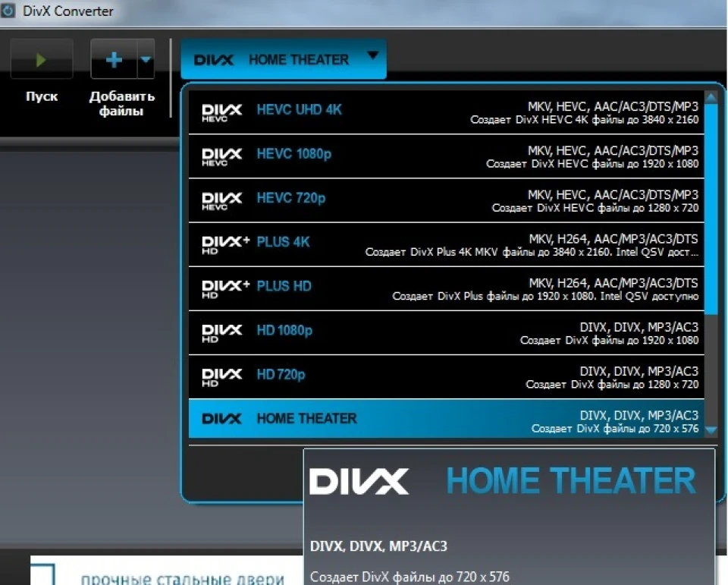Viewport: 728px width, 585px height.
Task: Choose the HD 720p profile
Action: click(446, 377)
